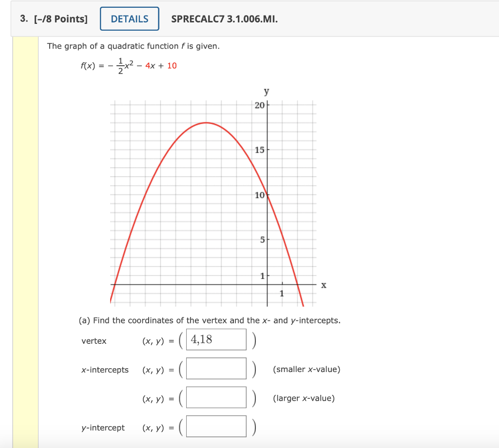Click the yellow sidebar strip on the left
The height and width of the screenshot is (448, 499).
(x=25, y=219)
